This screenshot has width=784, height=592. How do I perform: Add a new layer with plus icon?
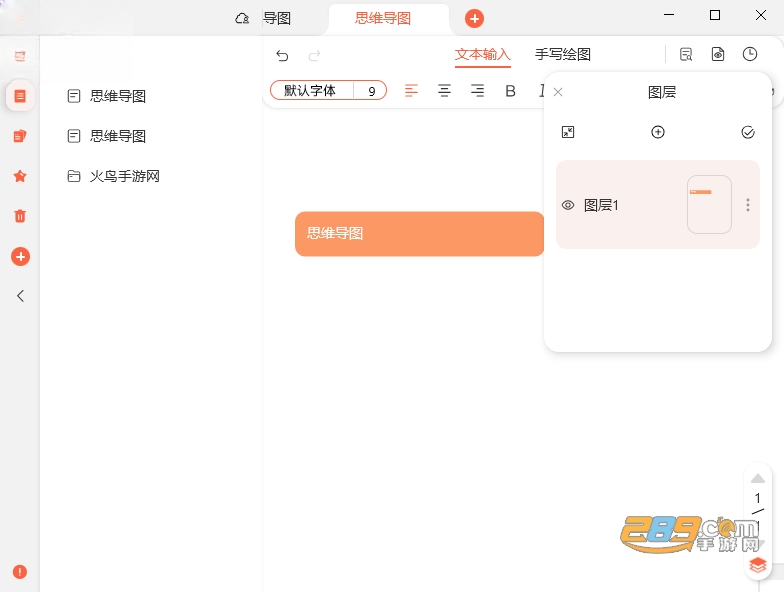tap(658, 132)
